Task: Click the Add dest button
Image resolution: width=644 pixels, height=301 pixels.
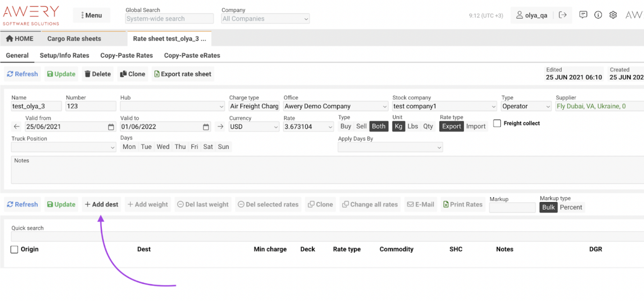Action: pyautogui.click(x=101, y=204)
